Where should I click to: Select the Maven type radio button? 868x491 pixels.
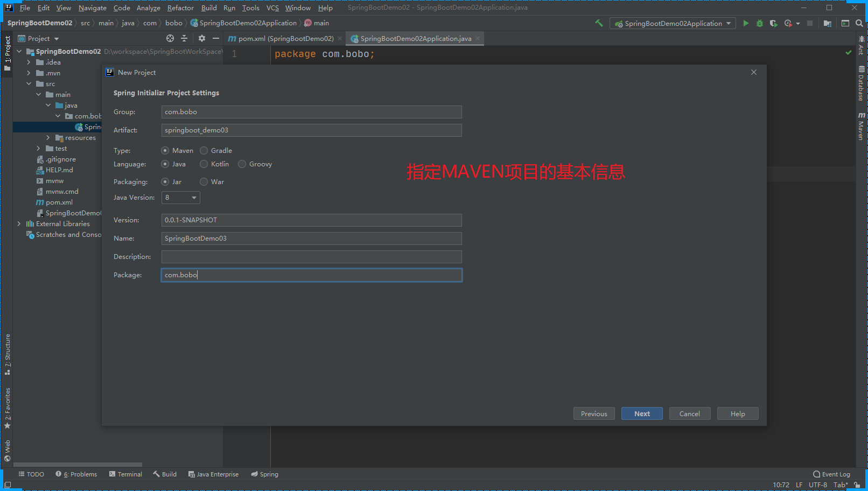tap(165, 151)
